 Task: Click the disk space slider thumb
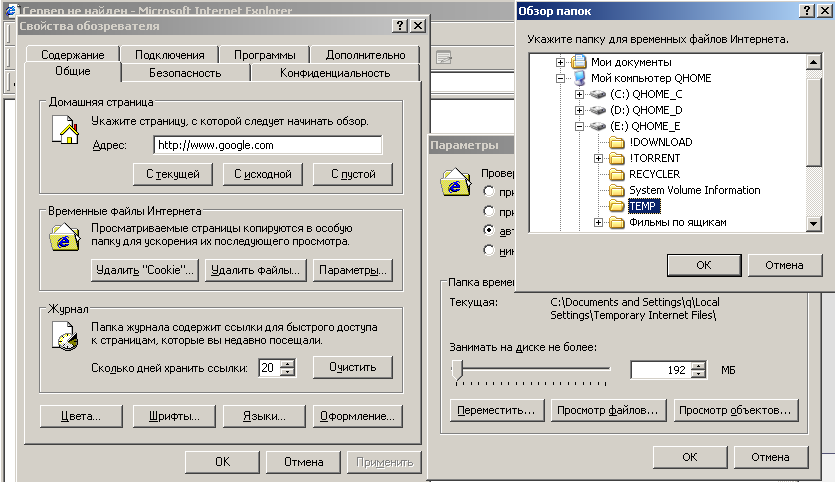pyautogui.click(x=457, y=369)
